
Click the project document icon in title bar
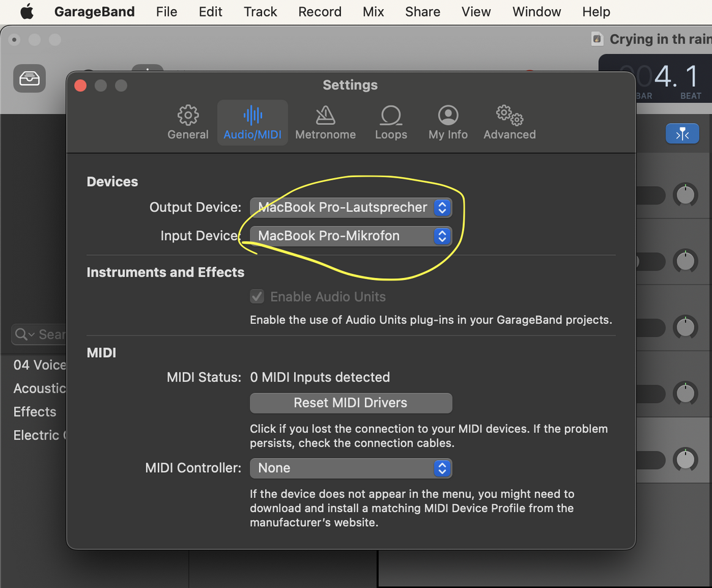[x=597, y=39]
